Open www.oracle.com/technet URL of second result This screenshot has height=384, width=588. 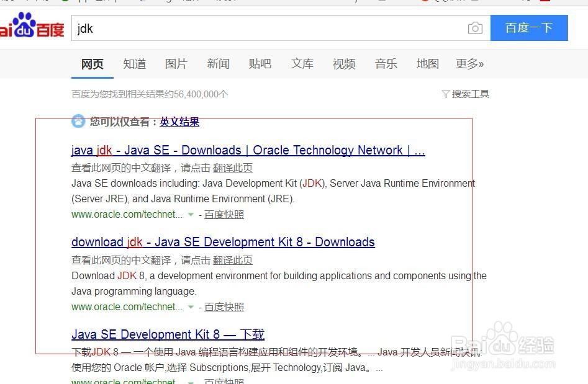point(127,307)
